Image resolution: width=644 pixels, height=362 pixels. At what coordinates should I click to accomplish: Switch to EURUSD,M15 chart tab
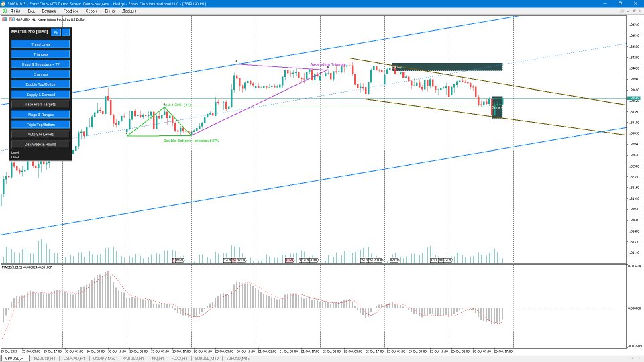pyautogui.click(x=237, y=358)
